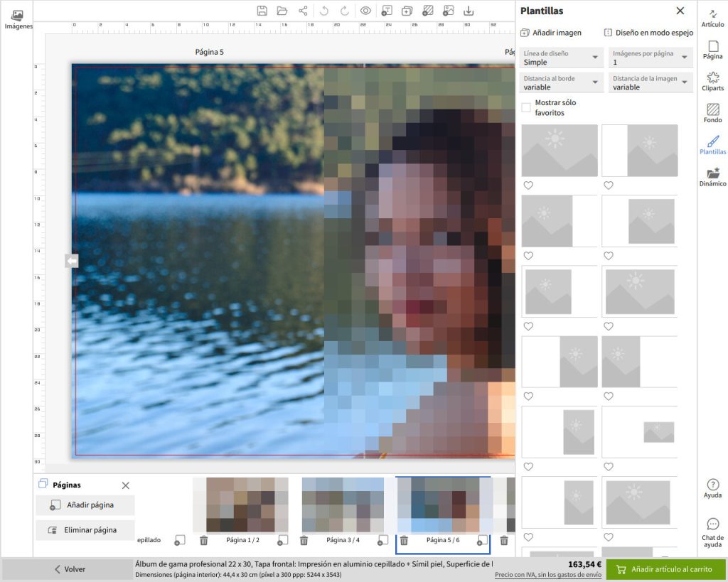Redo the last action

tap(345, 11)
